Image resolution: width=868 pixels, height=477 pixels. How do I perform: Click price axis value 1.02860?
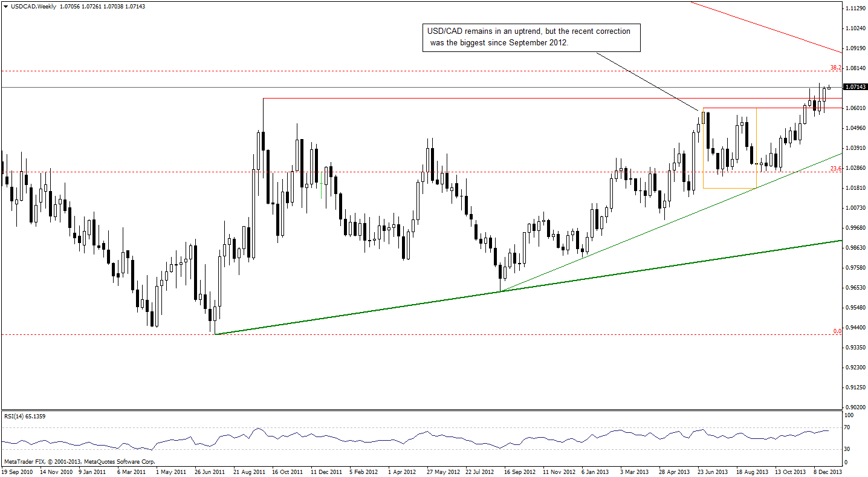(855, 168)
